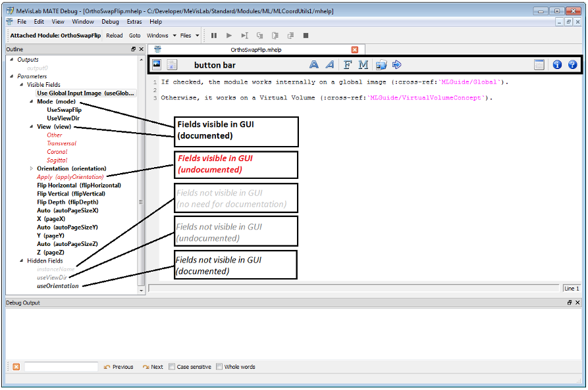Click the question mark help icon

pos(572,64)
